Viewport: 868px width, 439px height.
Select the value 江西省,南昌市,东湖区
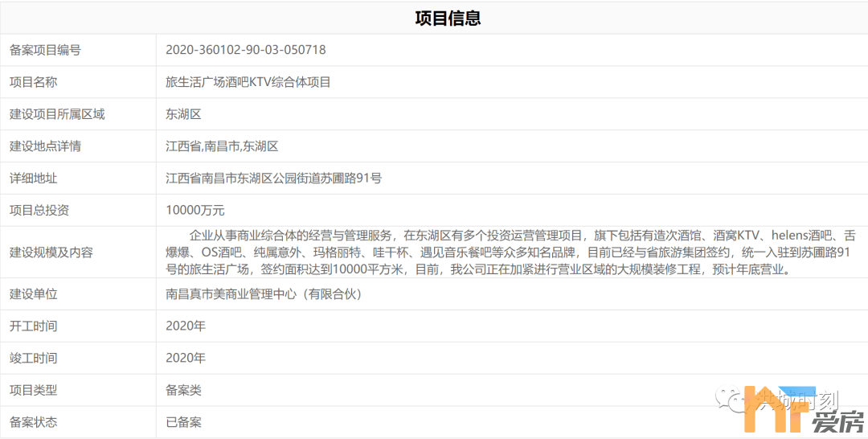[222, 146]
